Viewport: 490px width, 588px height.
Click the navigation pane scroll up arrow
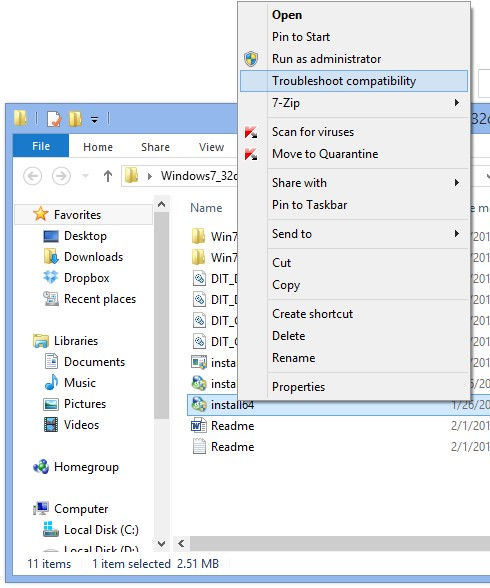(162, 204)
